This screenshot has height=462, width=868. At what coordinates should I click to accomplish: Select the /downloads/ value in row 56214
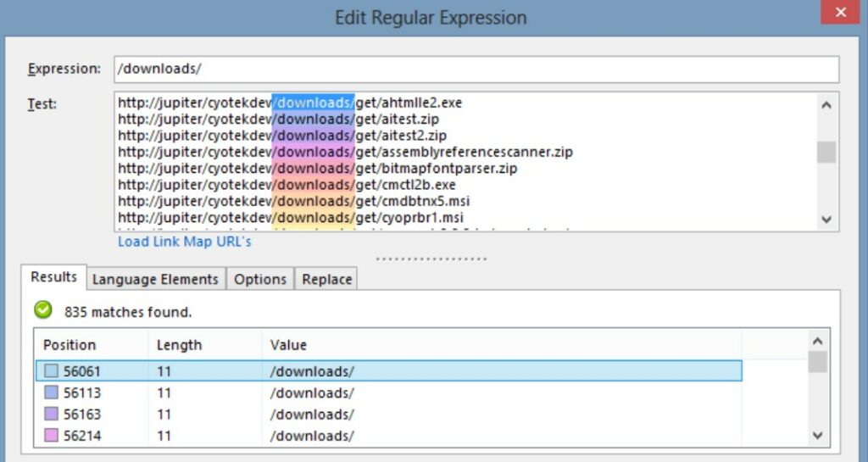[312, 436]
